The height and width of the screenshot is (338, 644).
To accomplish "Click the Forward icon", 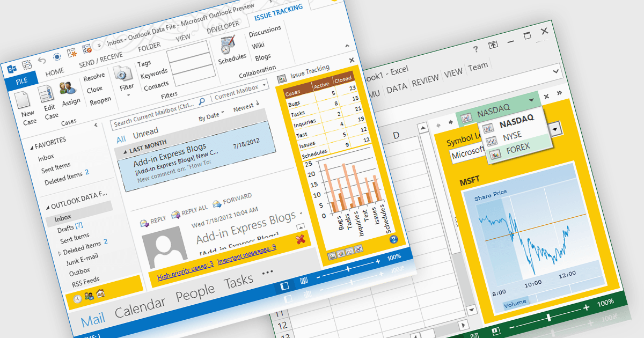I will (217, 204).
